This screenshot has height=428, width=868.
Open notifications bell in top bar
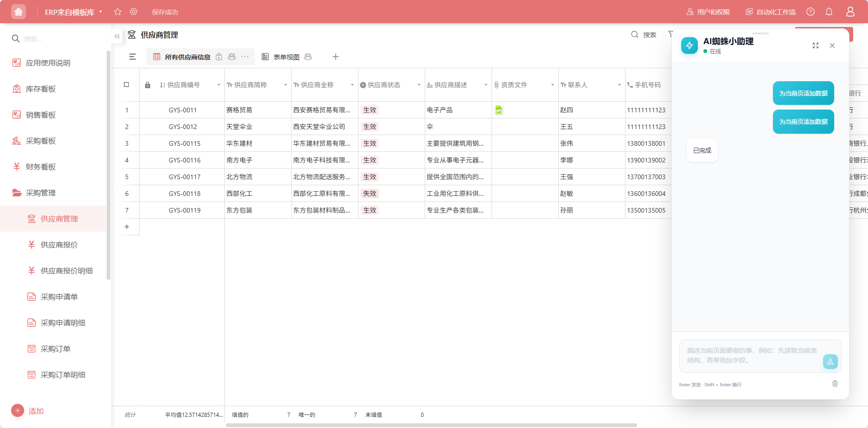click(829, 12)
